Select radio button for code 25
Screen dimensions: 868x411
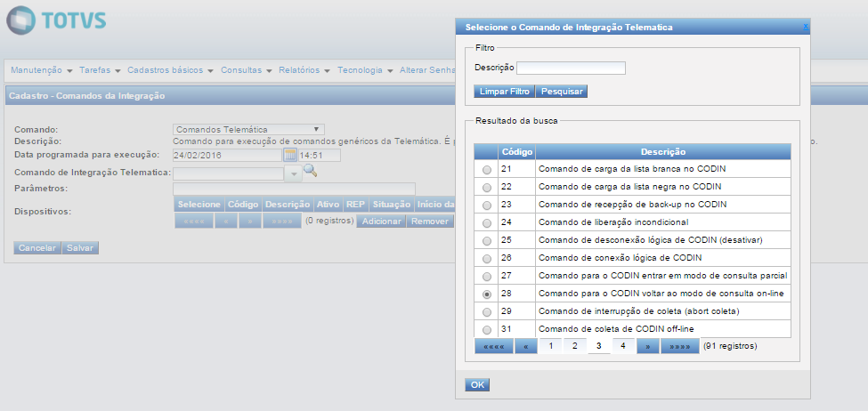[x=487, y=241]
